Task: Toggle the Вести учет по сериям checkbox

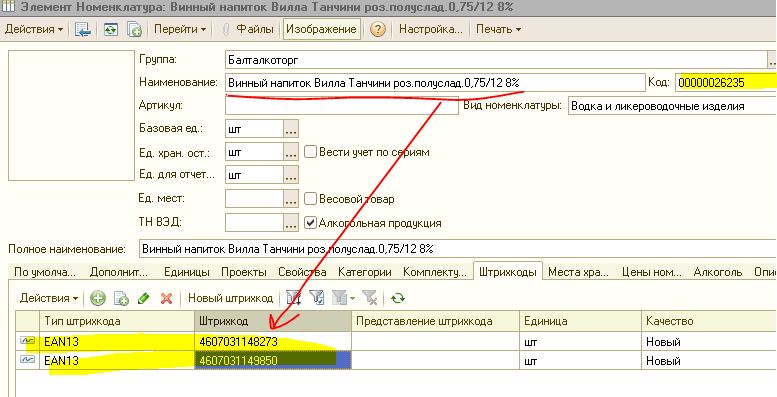Action: (x=310, y=152)
